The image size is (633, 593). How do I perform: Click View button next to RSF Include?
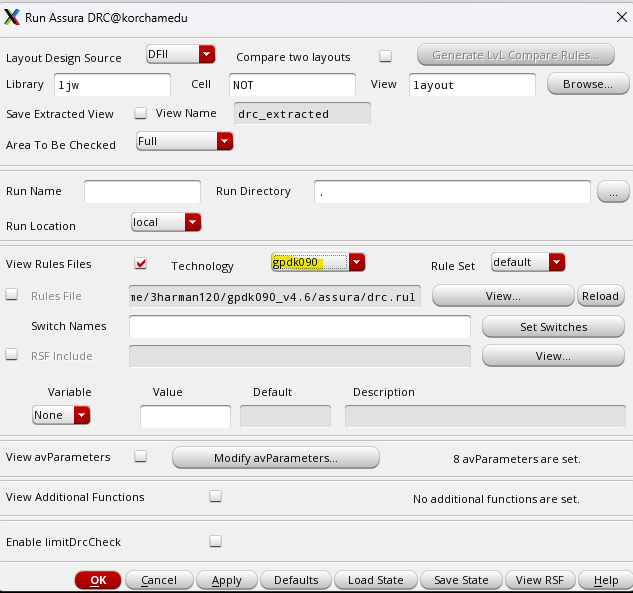click(553, 356)
